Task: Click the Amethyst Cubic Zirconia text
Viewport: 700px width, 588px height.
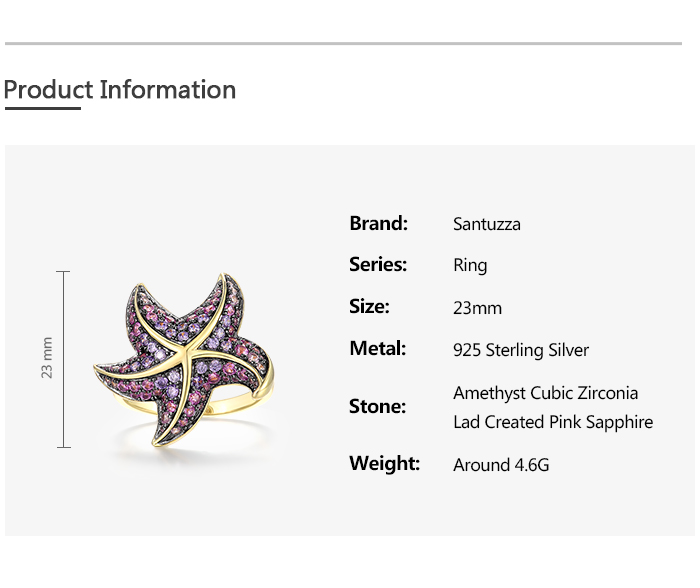Action: [x=545, y=393]
